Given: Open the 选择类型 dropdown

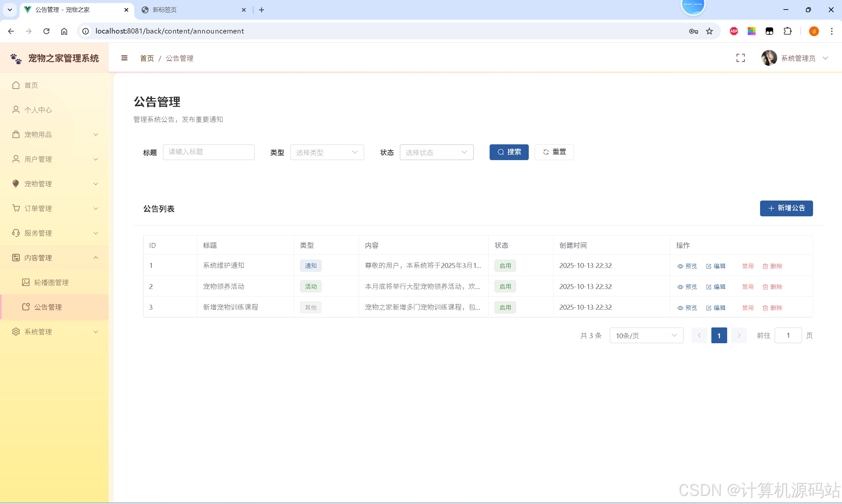Looking at the screenshot, I should pyautogui.click(x=327, y=152).
